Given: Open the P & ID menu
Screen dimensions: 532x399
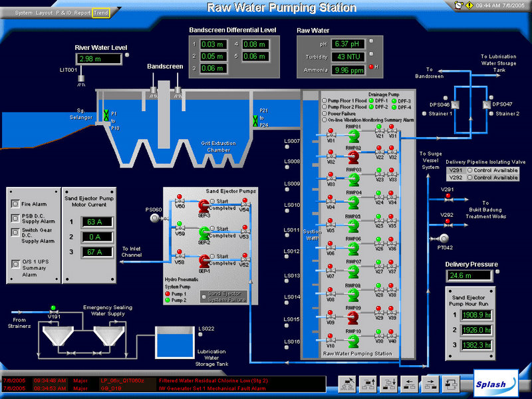Looking at the screenshot, I should click(64, 13).
